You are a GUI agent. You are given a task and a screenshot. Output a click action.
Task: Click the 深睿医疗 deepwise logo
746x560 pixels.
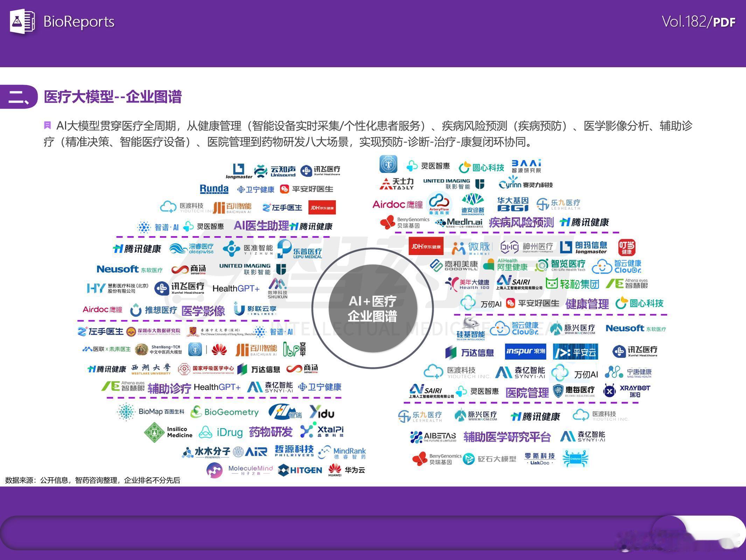pos(191,249)
